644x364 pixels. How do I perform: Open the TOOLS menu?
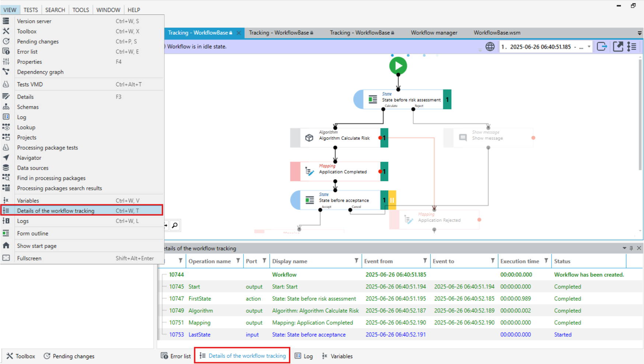pyautogui.click(x=81, y=10)
